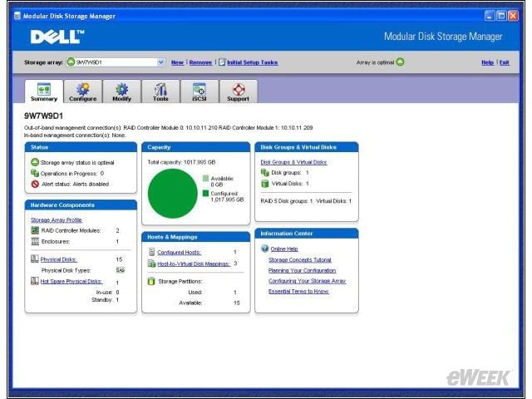Click the Remove storage array link
The image size is (532, 399).
tap(200, 62)
